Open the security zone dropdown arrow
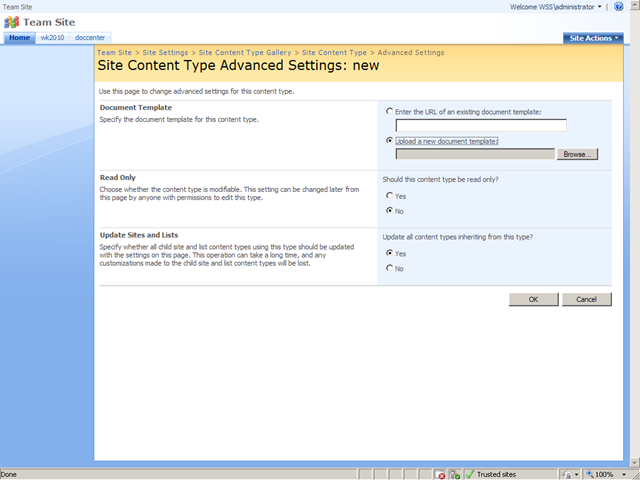This screenshot has height=480, width=640. click(x=576, y=474)
